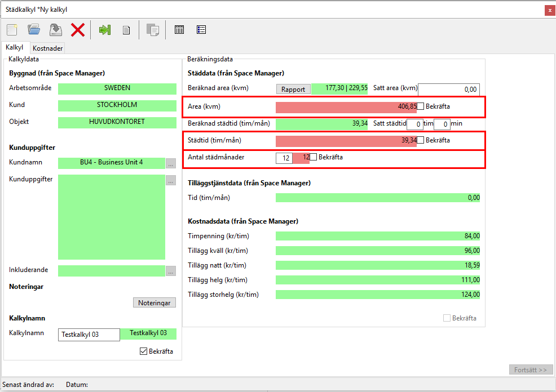
Task: Click the red X delete icon
Action: coord(78,30)
